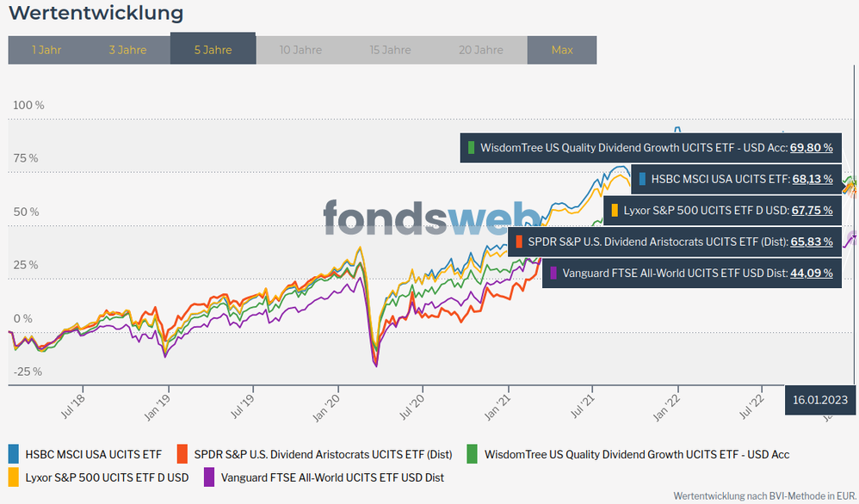Screen dimensions: 859x504
Task: Toggle HSBC MSCI USA UCITS ETF series
Action: click(x=93, y=454)
